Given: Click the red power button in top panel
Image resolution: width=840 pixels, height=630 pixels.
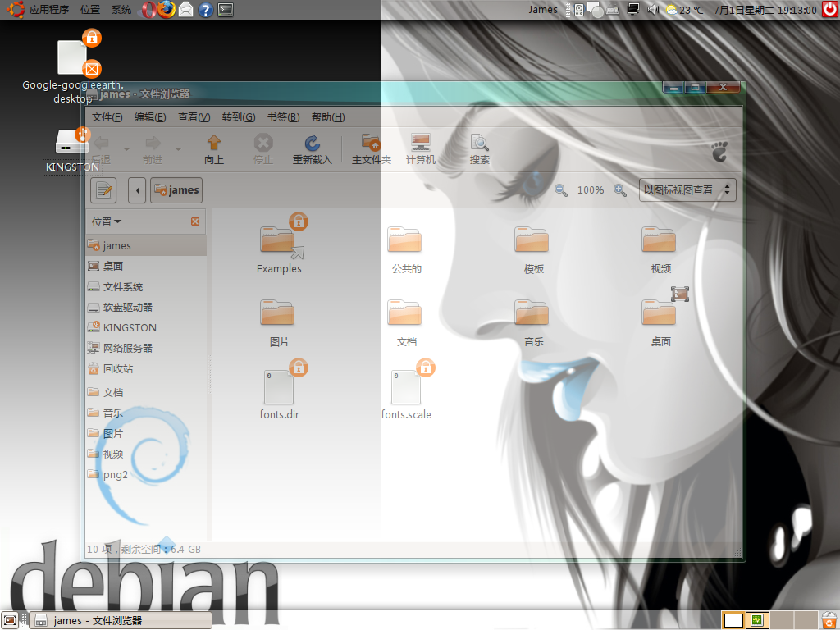Looking at the screenshot, I should pos(830,10).
